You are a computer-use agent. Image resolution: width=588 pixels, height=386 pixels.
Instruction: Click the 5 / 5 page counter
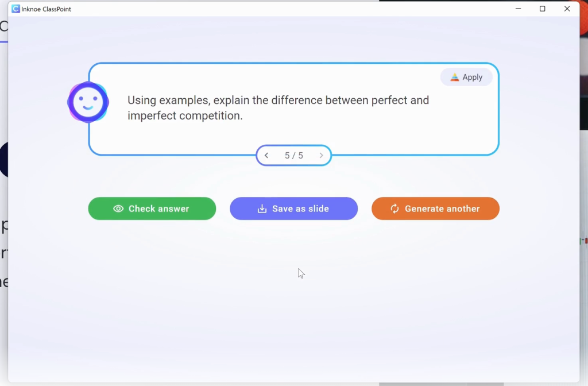click(293, 155)
